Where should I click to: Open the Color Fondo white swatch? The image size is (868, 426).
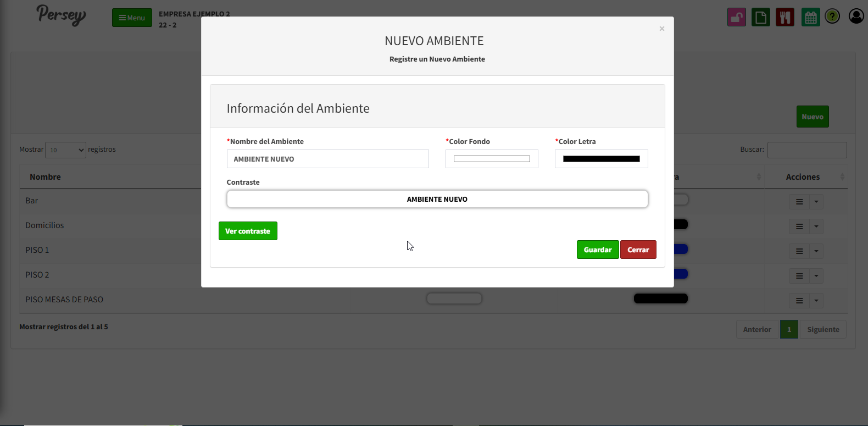(492, 159)
